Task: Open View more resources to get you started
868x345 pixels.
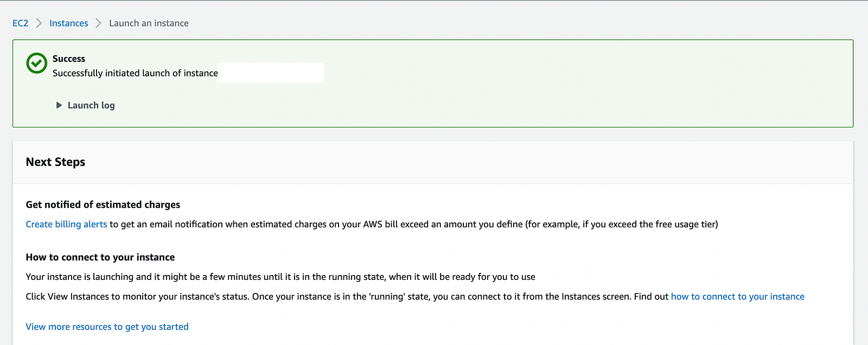Action: tap(107, 327)
